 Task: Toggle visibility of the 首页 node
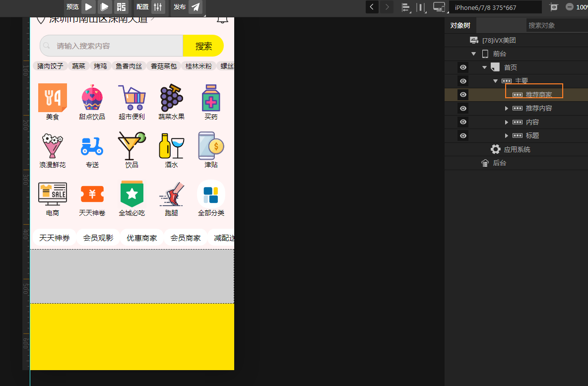tap(462, 67)
